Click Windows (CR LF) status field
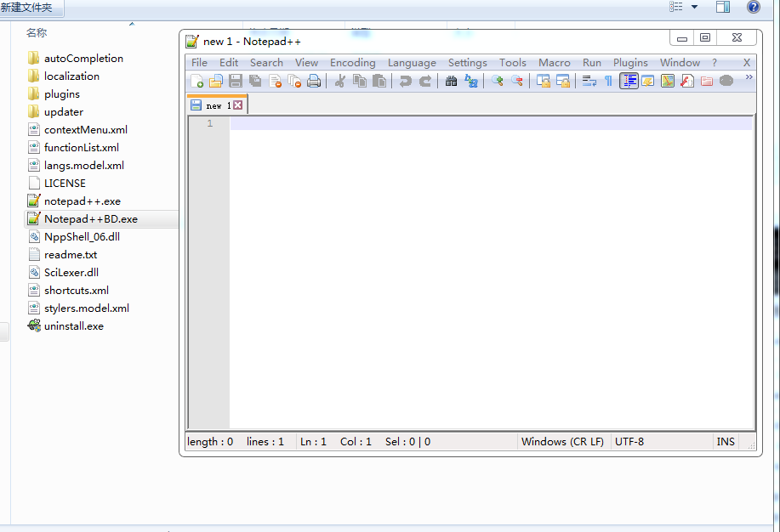Screen dimensions: 780x532 tap(562, 442)
